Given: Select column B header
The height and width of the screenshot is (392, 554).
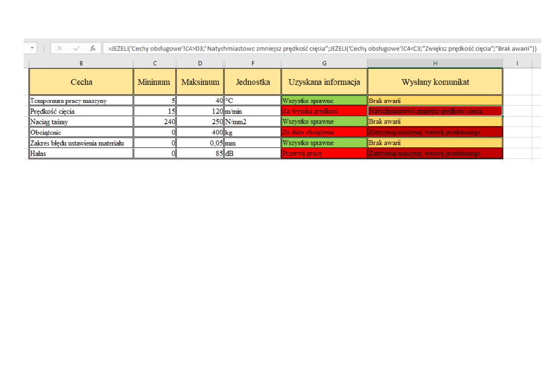Looking at the screenshot, I should 81,63.
